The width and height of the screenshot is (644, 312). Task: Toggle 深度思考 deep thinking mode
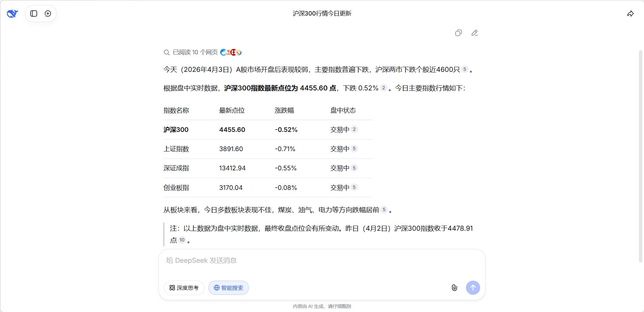pyautogui.click(x=184, y=288)
